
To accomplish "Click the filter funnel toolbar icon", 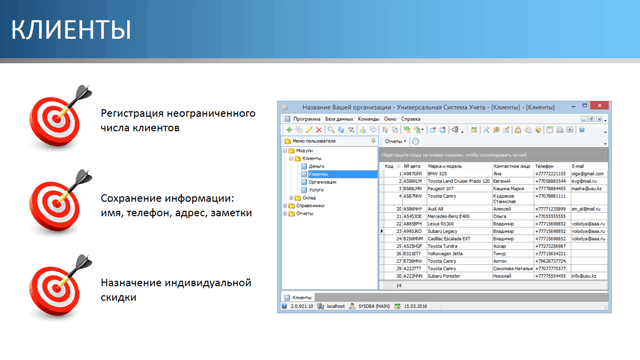I will pos(351,130).
